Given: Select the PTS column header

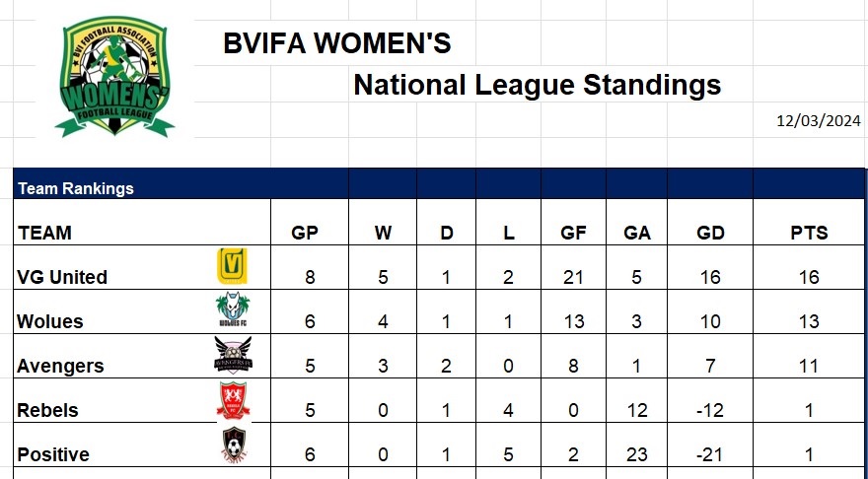Looking at the screenshot, I should click(x=809, y=233).
